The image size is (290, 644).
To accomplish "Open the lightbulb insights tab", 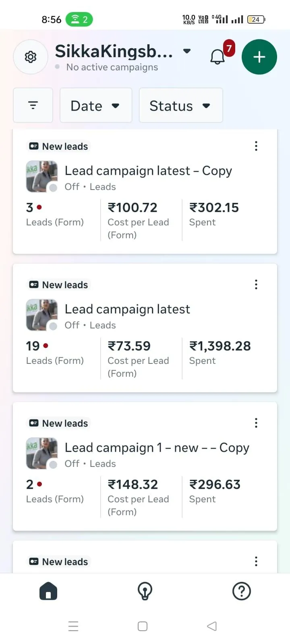I will coord(145,591).
